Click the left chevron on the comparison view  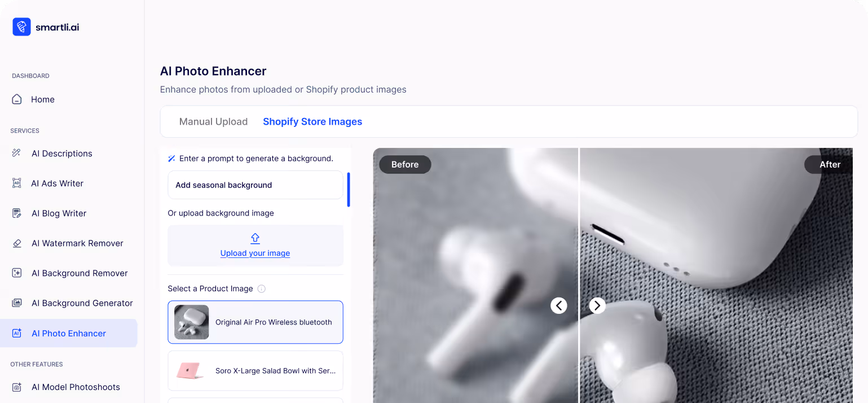click(558, 305)
